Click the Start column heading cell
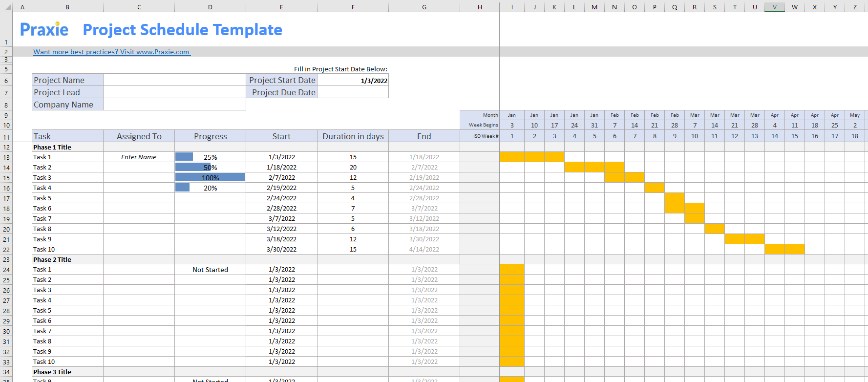This screenshot has width=868, height=382. (281, 136)
